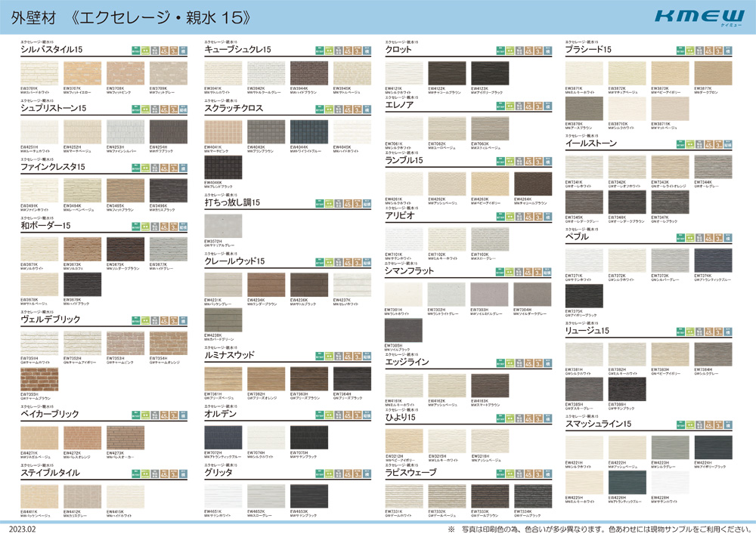Click the イールストーン section heading
Image resolution: width=756 pixels, height=534 pixels.
pyautogui.click(x=591, y=143)
